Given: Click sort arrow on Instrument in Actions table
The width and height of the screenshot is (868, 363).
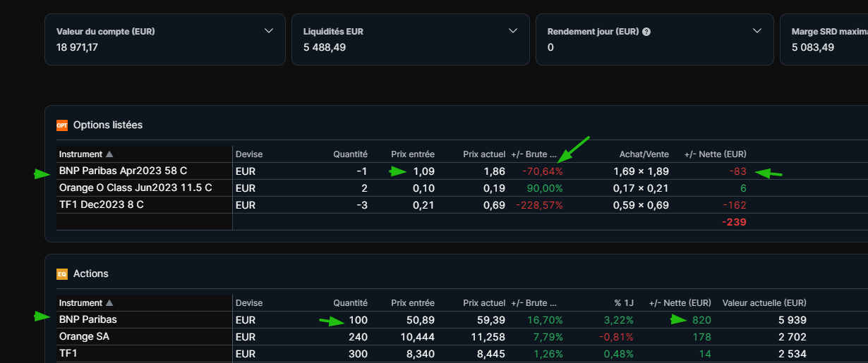Looking at the screenshot, I should (x=109, y=303).
